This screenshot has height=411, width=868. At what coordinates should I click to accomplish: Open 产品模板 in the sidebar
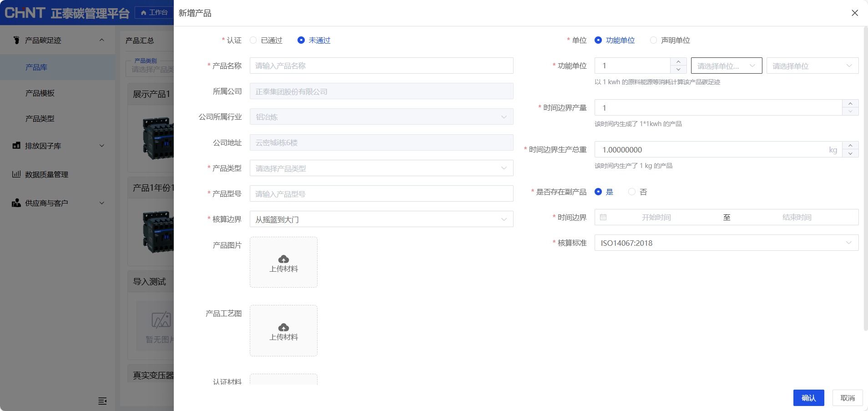[57, 93]
